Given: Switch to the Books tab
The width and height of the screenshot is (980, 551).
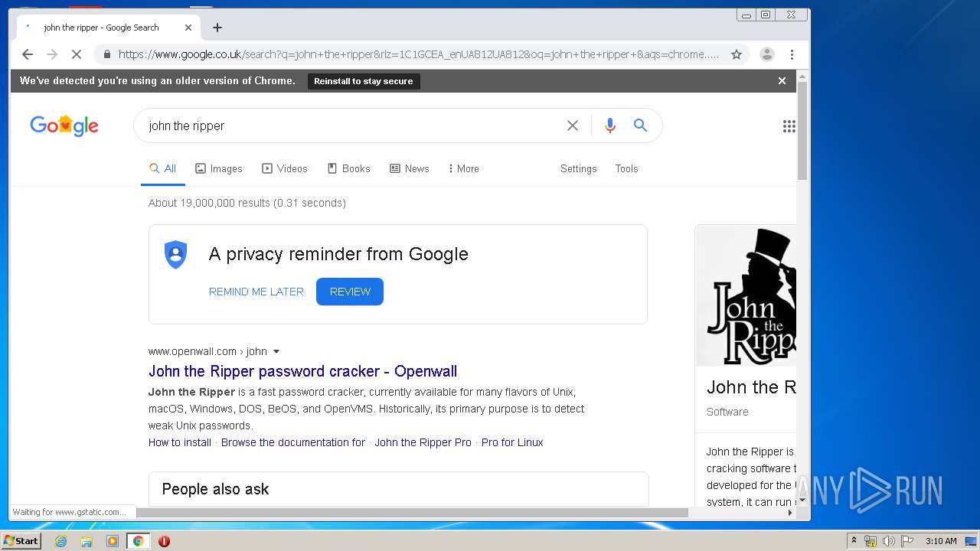Looking at the screenshot, I should [x=349, y=168].
